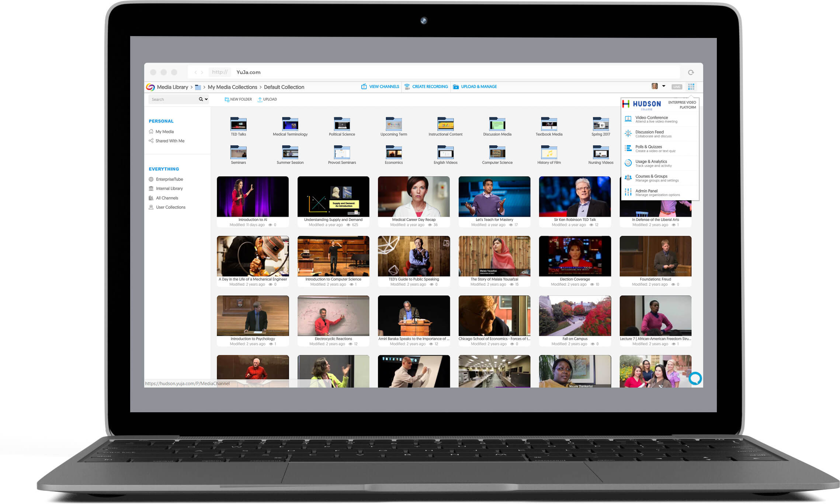Open the user profile dropdown arrow
The image size is (840, 504).
tap(664, 86)
